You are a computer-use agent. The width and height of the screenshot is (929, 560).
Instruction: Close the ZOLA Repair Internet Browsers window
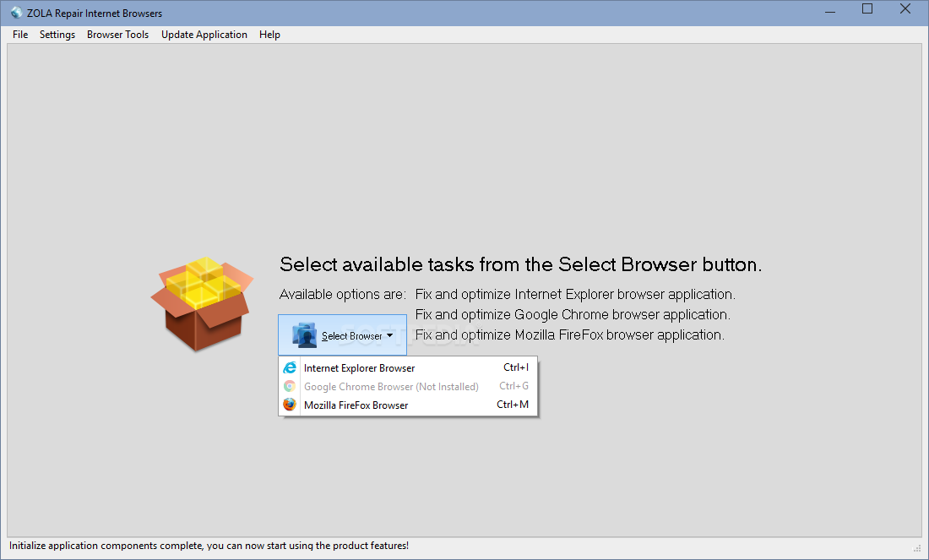[905, 9]
